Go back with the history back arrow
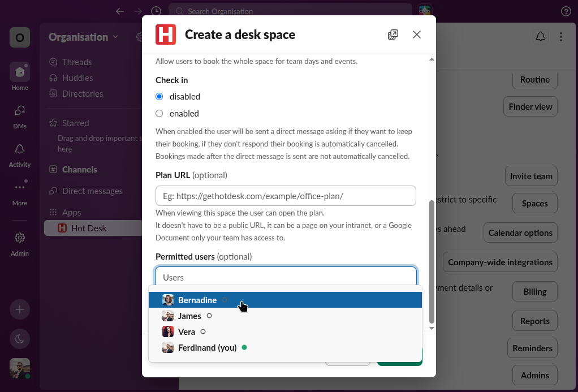Image resolution: width=578 pixels, height=392 pixels. [120, 11]
